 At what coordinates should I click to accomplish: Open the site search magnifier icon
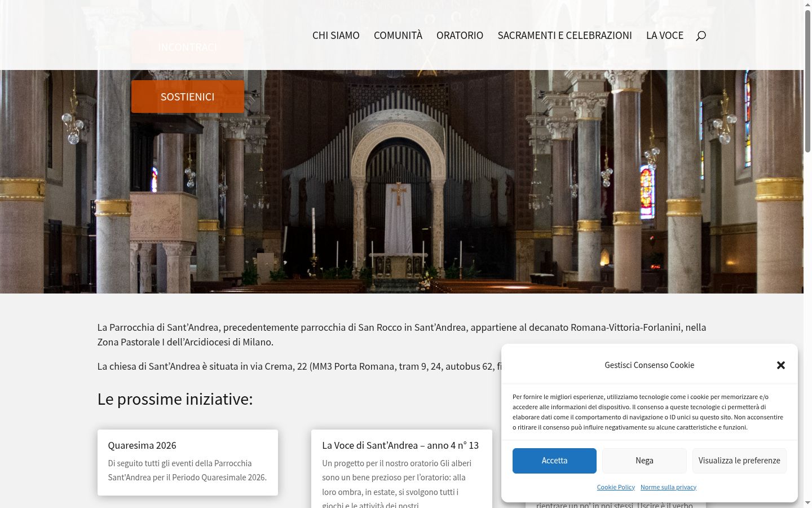pos(701,36)
